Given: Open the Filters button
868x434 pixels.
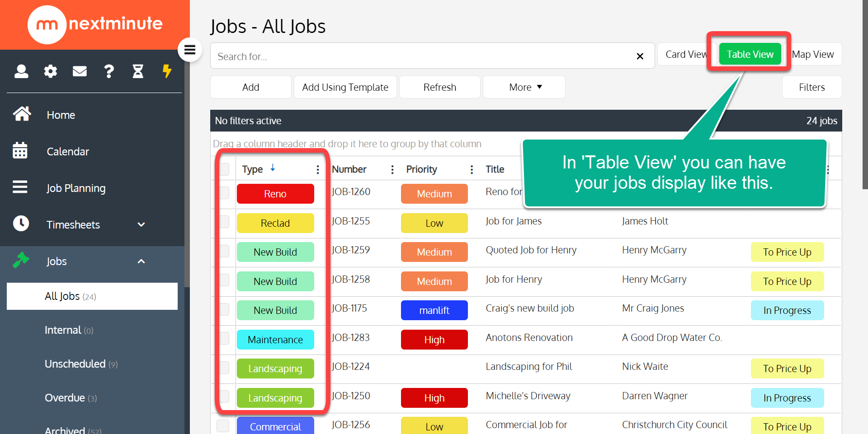Looking at the screenshot, I should (x=812, y=87).
